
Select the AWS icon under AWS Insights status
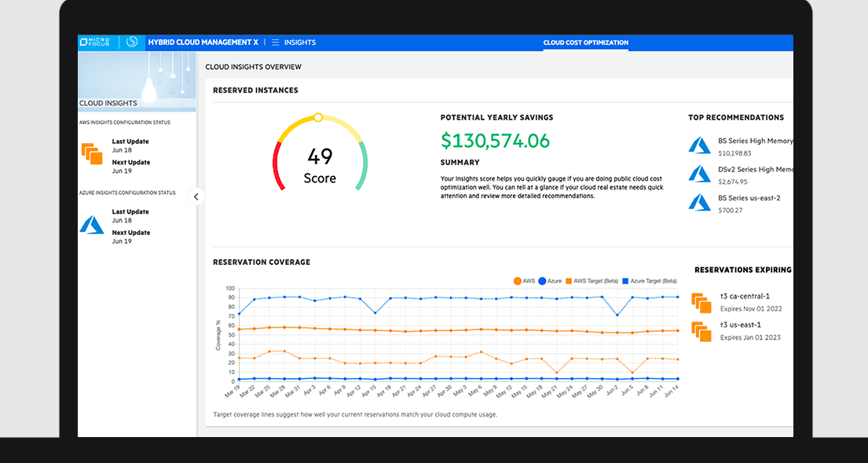tap(92, 153)
